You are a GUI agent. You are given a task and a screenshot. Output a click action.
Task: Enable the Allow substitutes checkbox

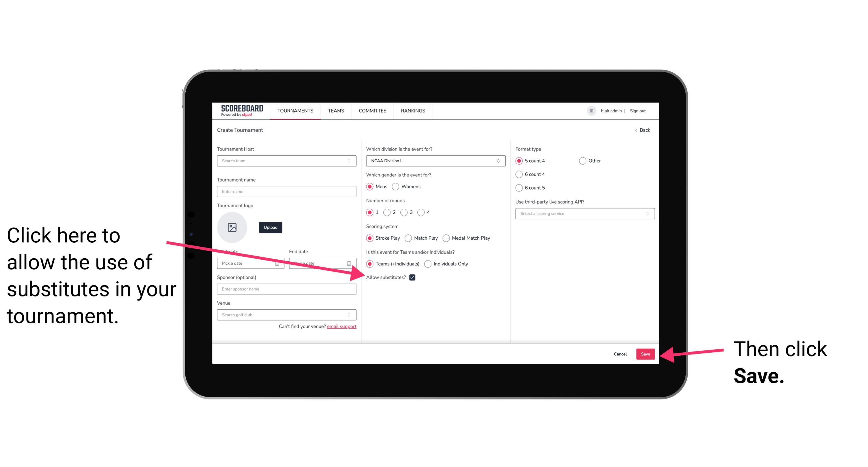(414, 277)
